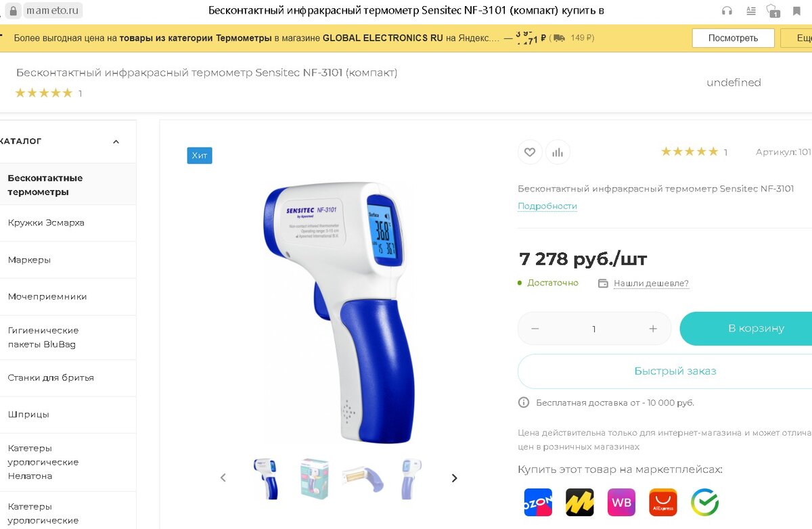
Task: Open the reader mode icon in address bar
Action: point(750,11)
